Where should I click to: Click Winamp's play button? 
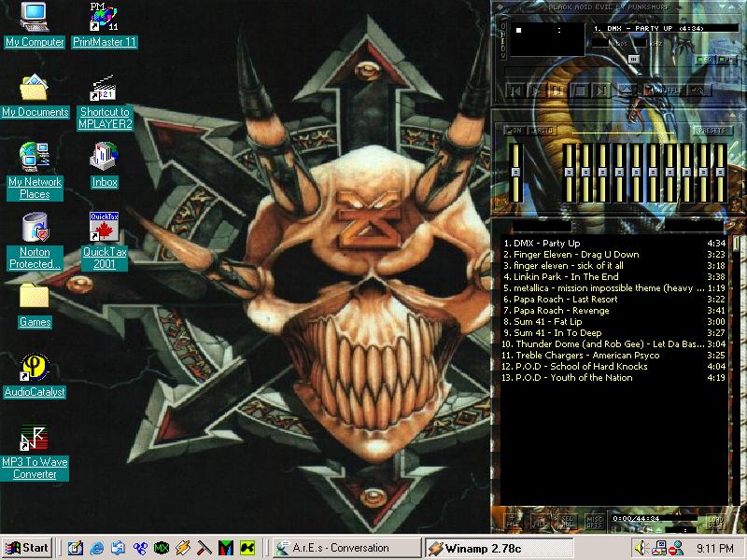pyautogui.click(x=537, y=90)
